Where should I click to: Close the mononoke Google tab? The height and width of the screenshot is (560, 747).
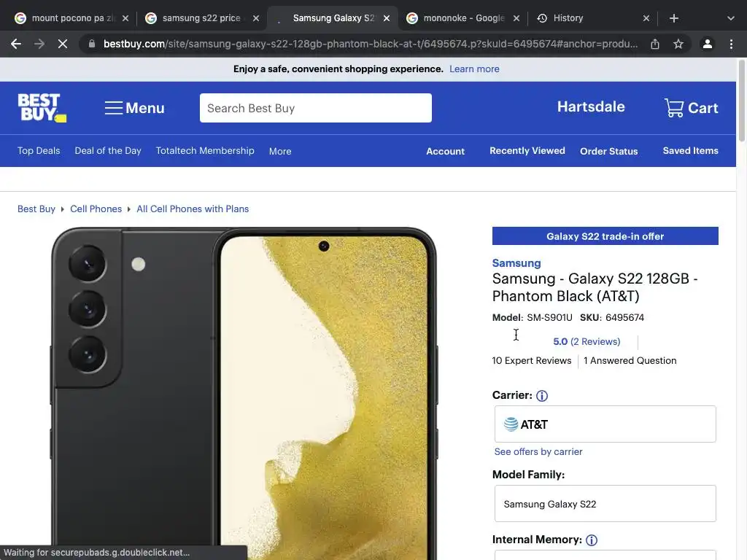(x=516, y=18)
